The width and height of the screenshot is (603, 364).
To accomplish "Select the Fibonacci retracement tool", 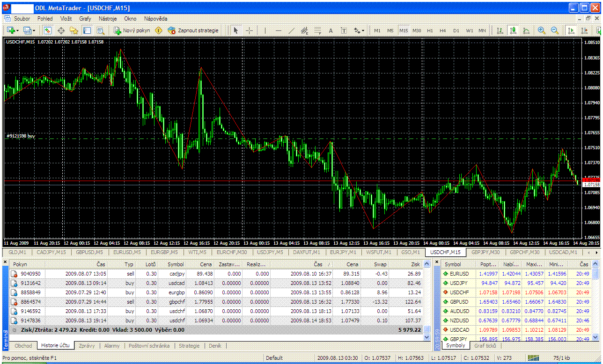I will click(x=318, y=30).
